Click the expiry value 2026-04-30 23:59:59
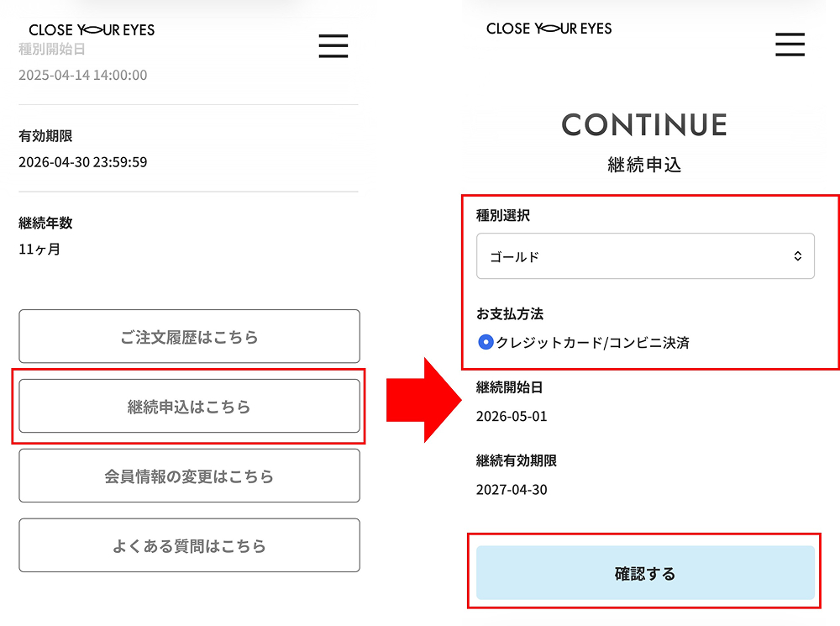 click(x=83, y=162)
